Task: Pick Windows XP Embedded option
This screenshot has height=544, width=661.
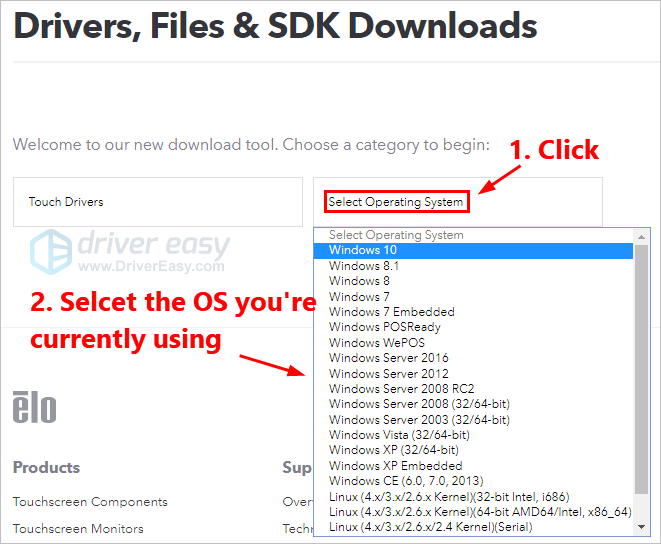Action: [x=395, y=466]
